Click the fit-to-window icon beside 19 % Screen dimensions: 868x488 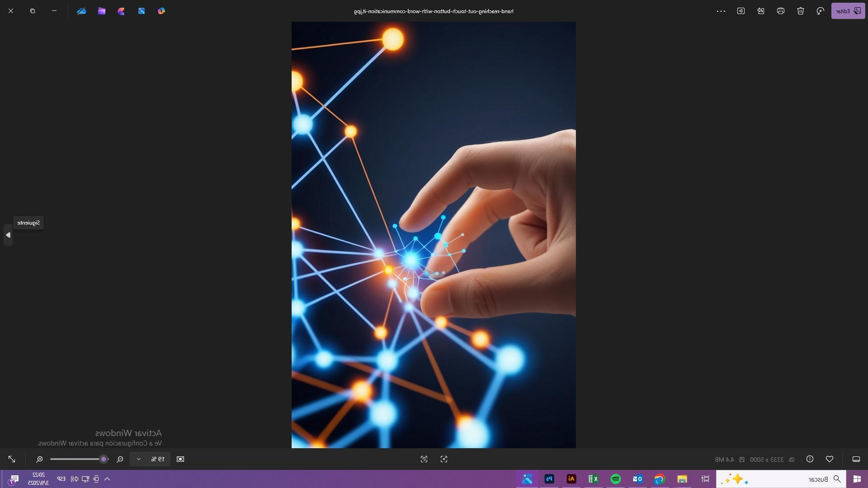tap(180, 459)
